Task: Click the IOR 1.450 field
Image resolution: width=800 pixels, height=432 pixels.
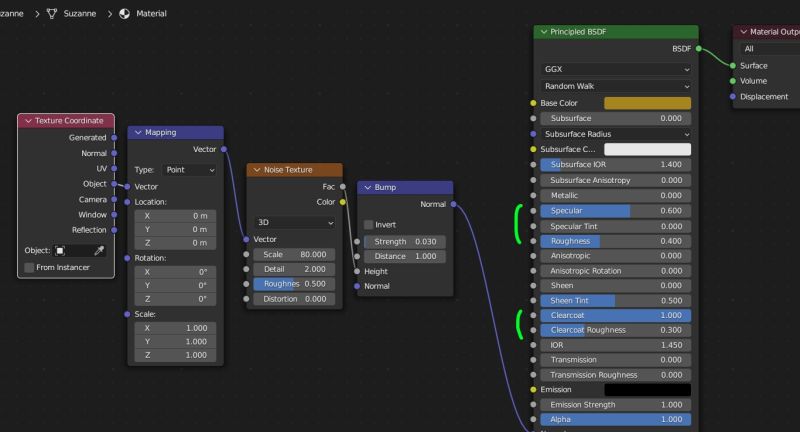Action: pos(615,345)
